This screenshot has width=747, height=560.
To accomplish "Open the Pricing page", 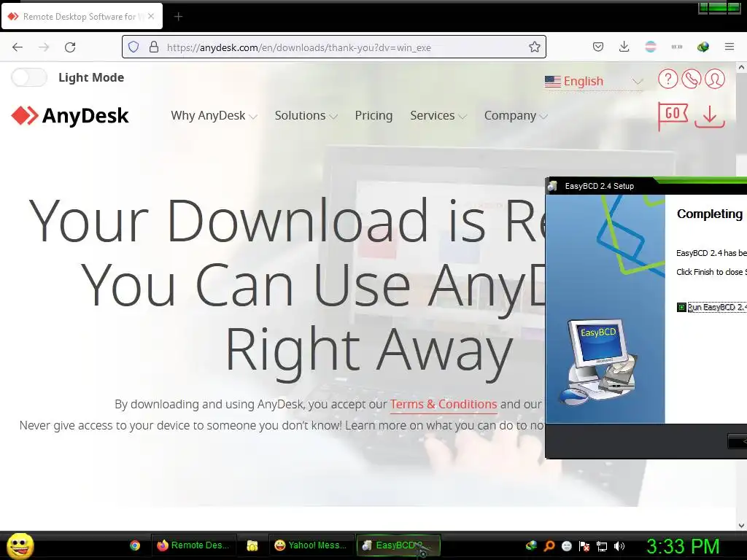I will pos(373,115).
